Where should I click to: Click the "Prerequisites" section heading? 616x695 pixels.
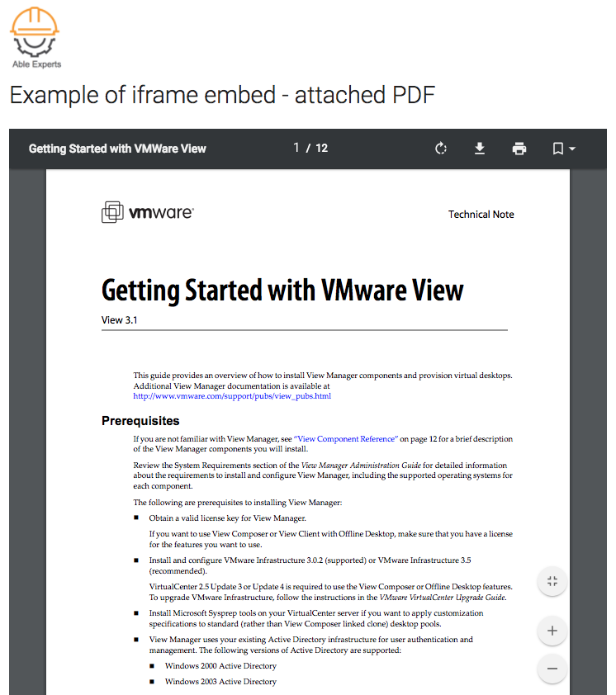point(140,421)
